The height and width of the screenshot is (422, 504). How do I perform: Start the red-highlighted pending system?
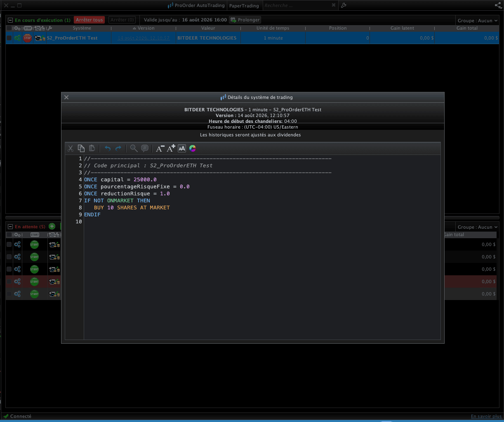click(x=34, y=281)
